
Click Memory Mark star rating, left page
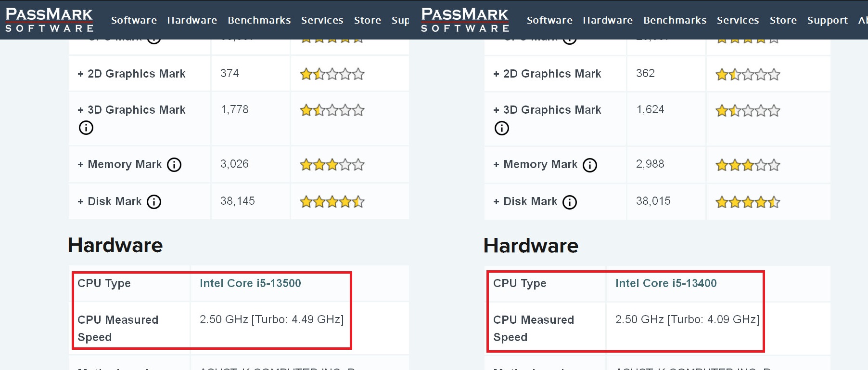point(332,165)
